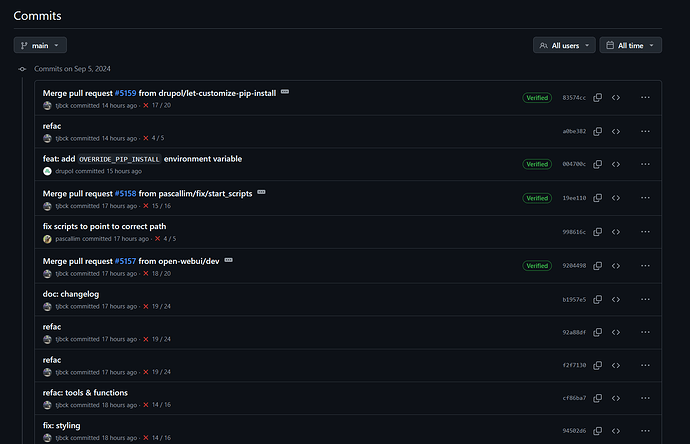This screenshot has height=444, width=690.
Task: Copy SHA for fix: styling commit
Action: (x=597, y=431)
